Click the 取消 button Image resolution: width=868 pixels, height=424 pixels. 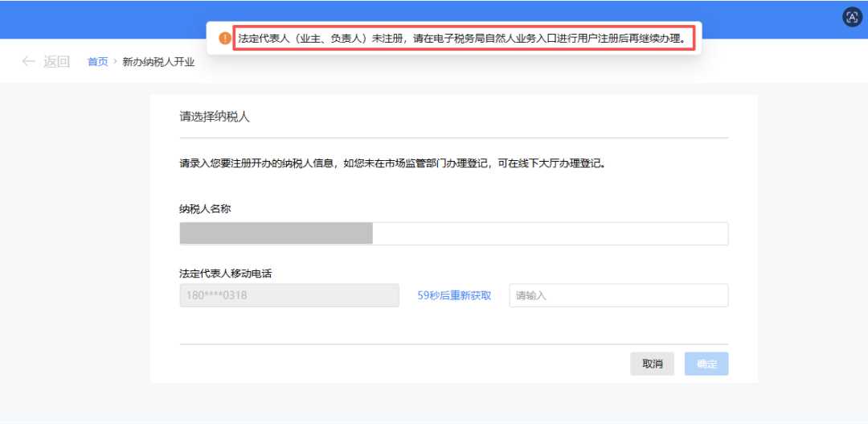pos(652,364)
